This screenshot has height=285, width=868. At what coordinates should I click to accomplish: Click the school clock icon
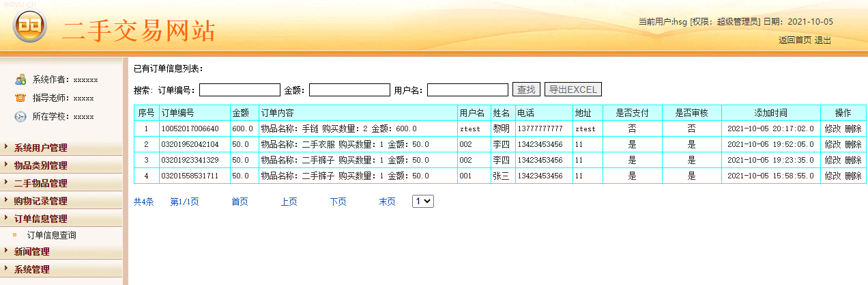coord(20,116)
